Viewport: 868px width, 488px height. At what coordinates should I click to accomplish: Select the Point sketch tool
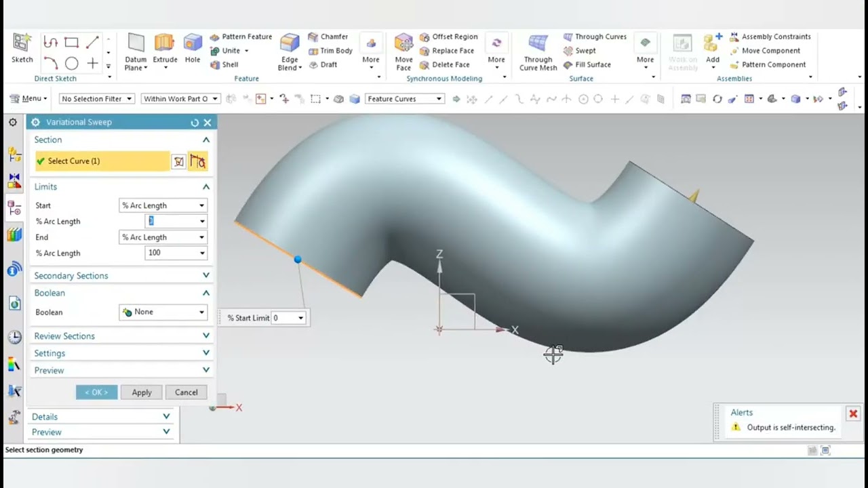(x=92, y=64)
